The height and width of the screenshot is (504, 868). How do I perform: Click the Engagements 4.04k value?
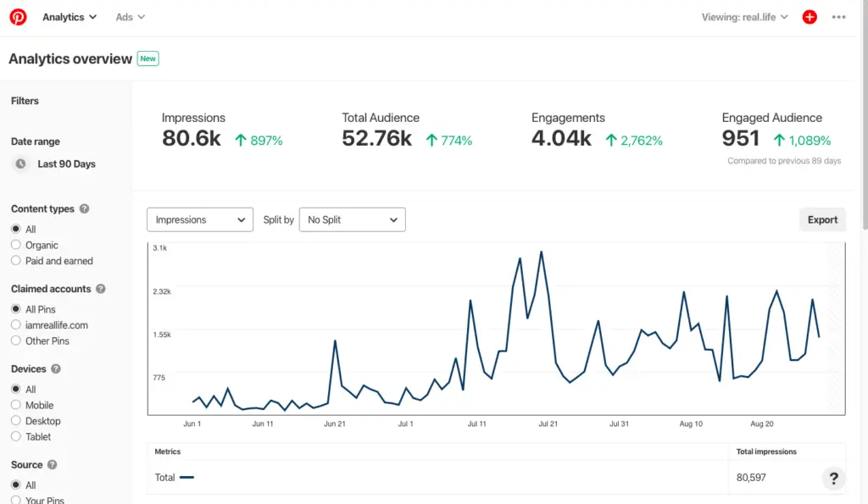click(561, 138)
